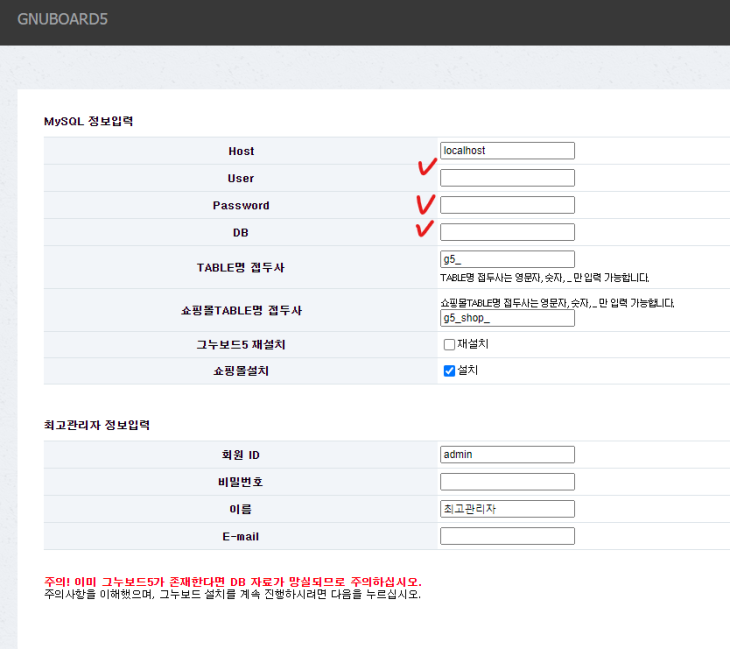Click the red 주의 warning message text
This screenshot has height=649, width=730.
click(233, 581)
